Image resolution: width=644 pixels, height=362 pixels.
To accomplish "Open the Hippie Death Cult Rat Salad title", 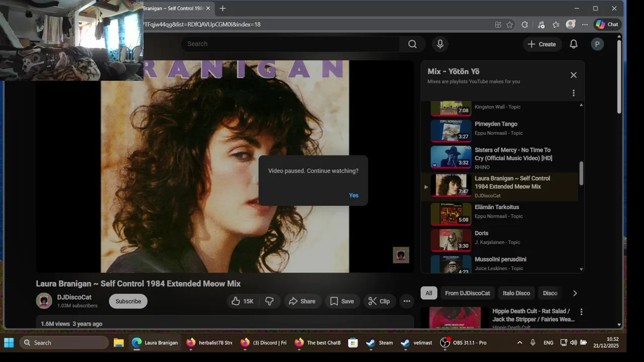I will [533, 315].
